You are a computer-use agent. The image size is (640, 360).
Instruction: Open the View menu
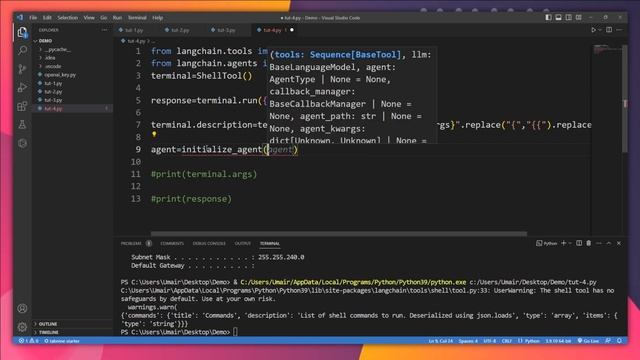point(89,18)
